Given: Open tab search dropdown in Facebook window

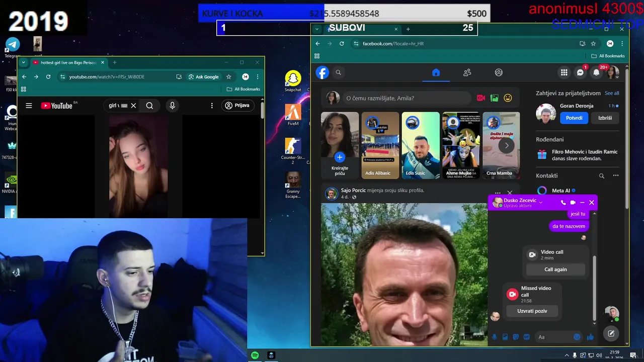Looking at the screenshot, I should (317, 29).
